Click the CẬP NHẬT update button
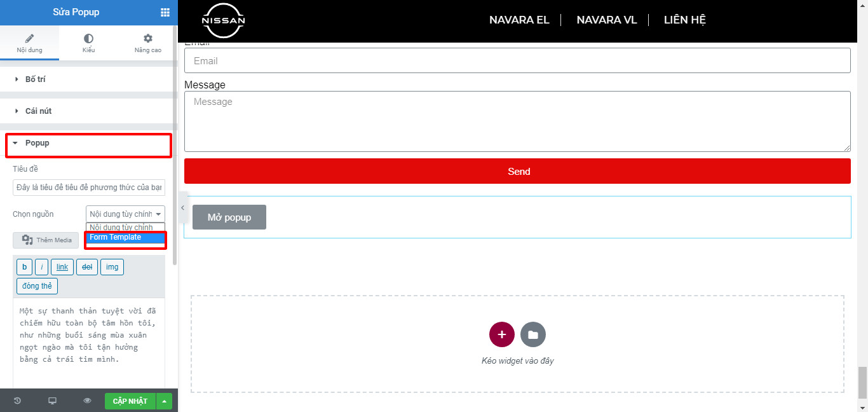Screen dimensions: 868x412 click(130, 401)
